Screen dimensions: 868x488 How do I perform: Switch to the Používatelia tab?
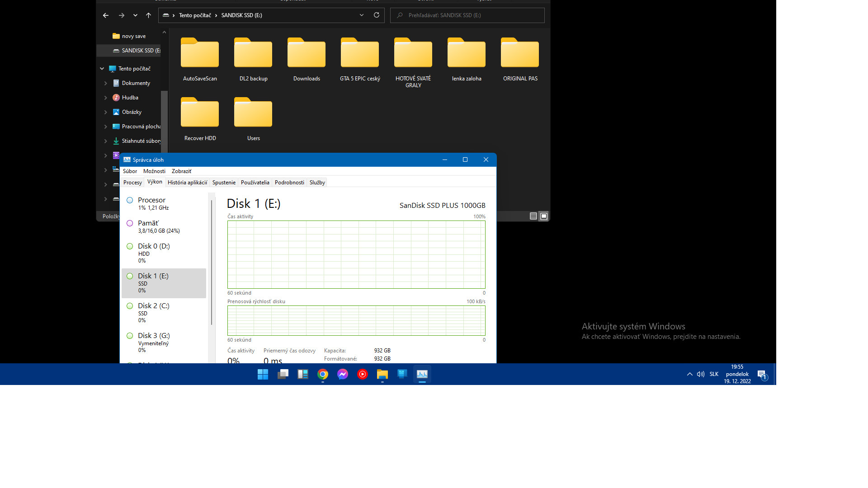point(255,183)
